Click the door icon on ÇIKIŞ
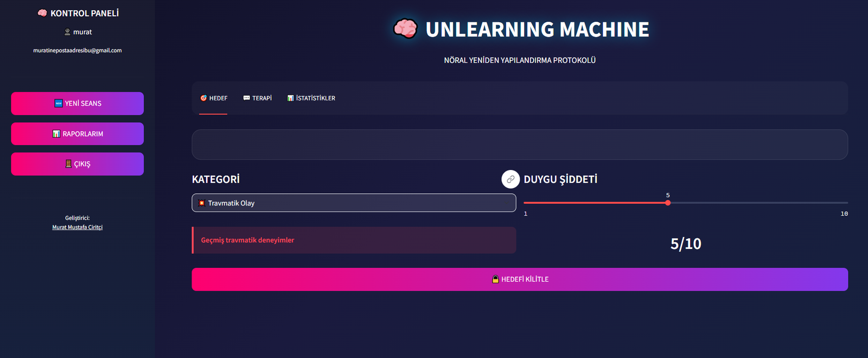This screenshot has height=358, width=868. [x=68, y=164]
